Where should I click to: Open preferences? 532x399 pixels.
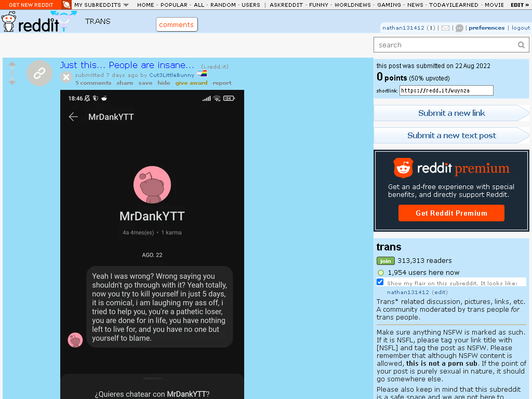tap(486, 28)
